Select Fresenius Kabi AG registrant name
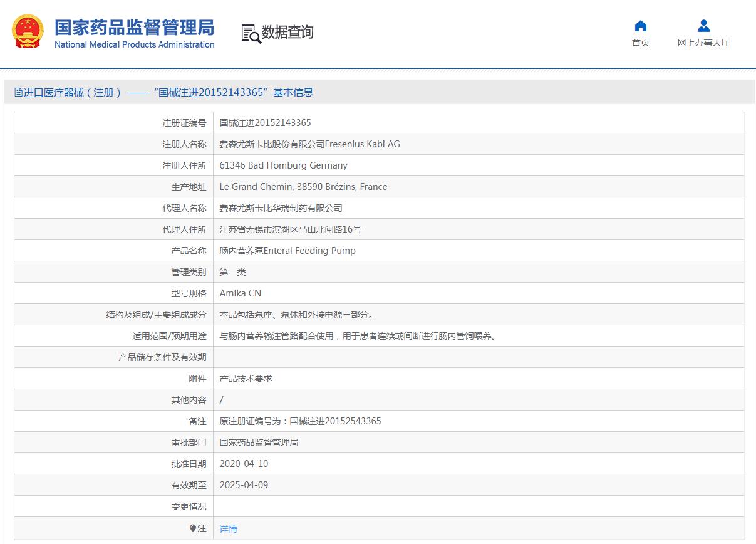The image size is (756, 544). (309, 144)
